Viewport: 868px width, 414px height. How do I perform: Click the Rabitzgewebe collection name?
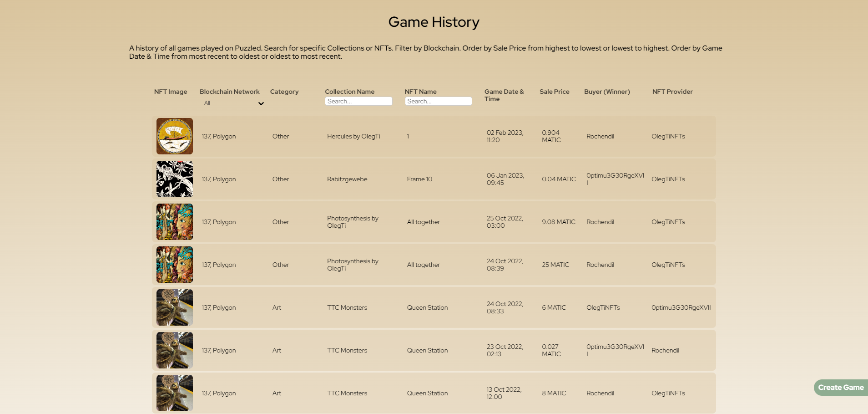point(347,179)
